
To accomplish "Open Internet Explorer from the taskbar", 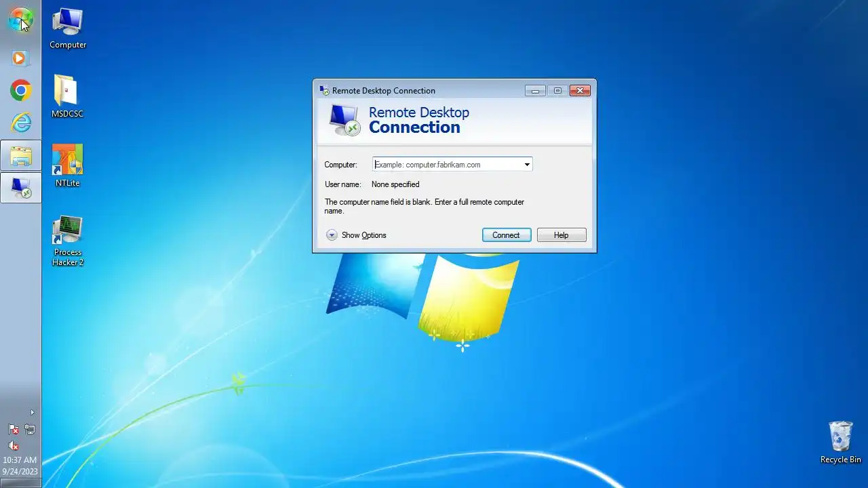I will [20, 122].
